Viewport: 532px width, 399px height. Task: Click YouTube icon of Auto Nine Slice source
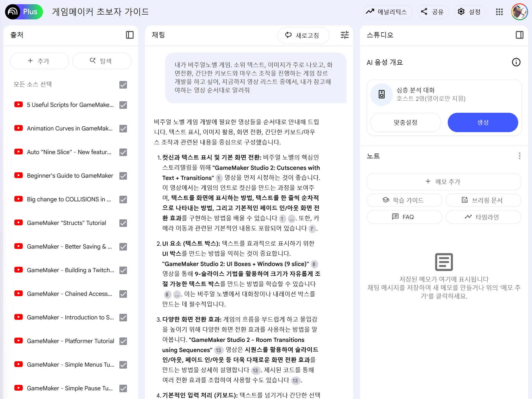pos(19,152)
